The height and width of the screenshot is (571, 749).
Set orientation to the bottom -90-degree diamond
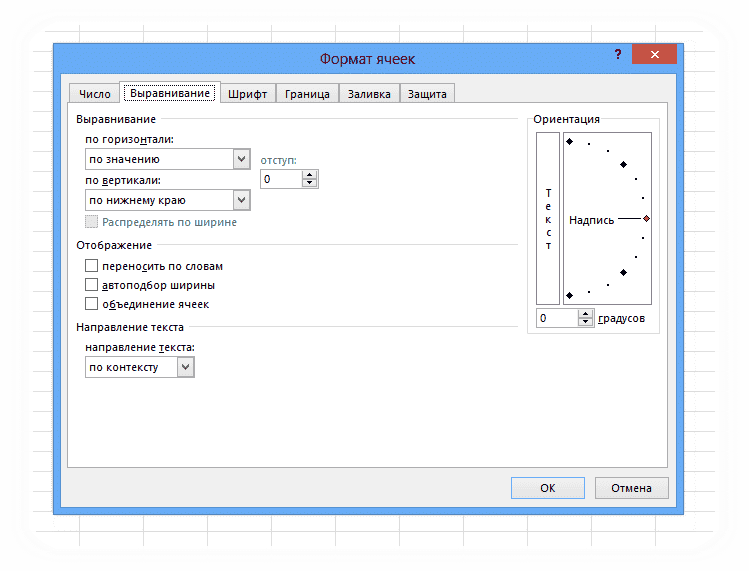pos(569,295)
